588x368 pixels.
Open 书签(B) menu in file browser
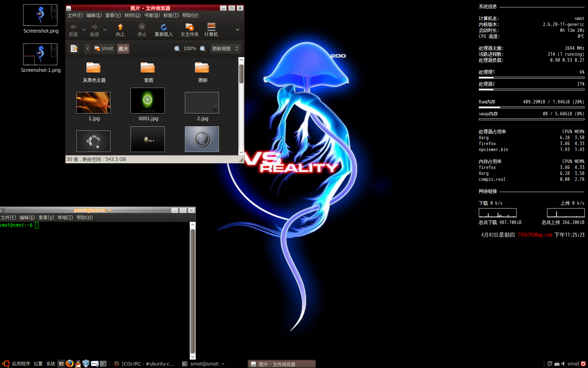coord(152,15)
